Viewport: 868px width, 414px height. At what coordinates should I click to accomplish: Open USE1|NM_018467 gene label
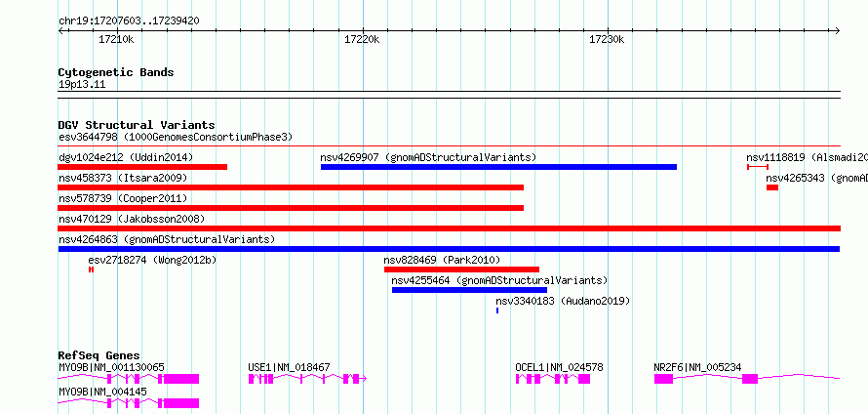click(x=289, y=367)
